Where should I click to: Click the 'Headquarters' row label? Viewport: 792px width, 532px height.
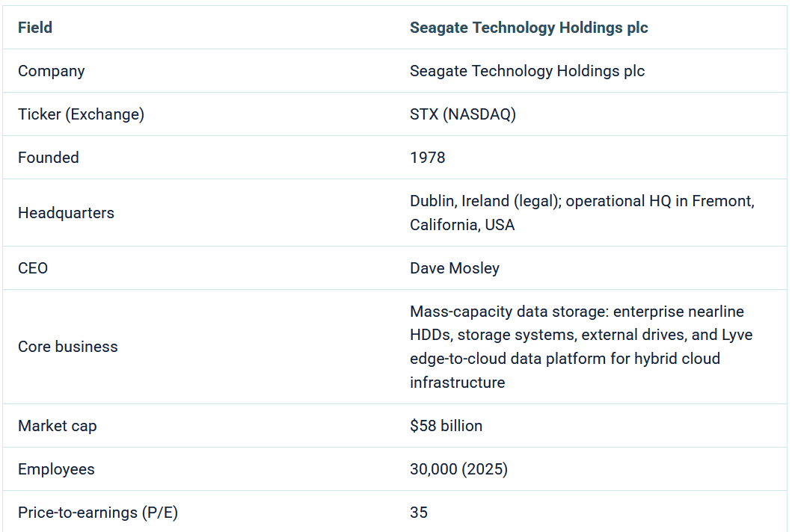pos(66,213)
